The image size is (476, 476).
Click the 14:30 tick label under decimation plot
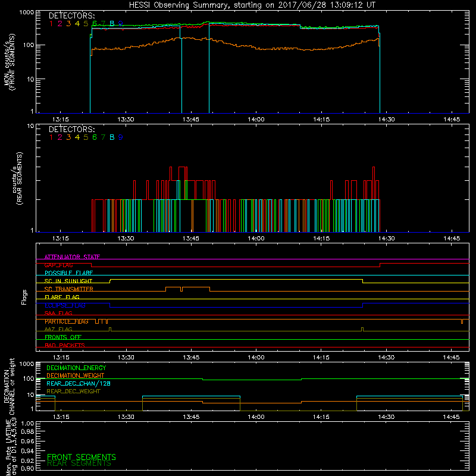[386, 417]
